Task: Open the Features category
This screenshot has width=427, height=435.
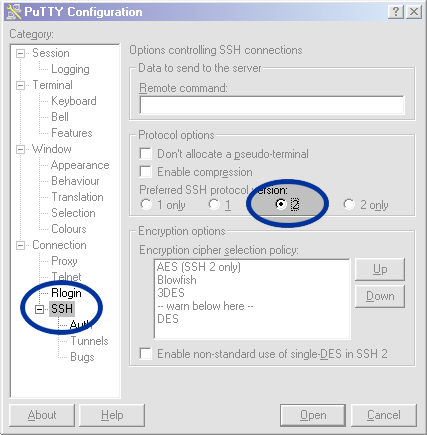Action: tap(72, 133)
